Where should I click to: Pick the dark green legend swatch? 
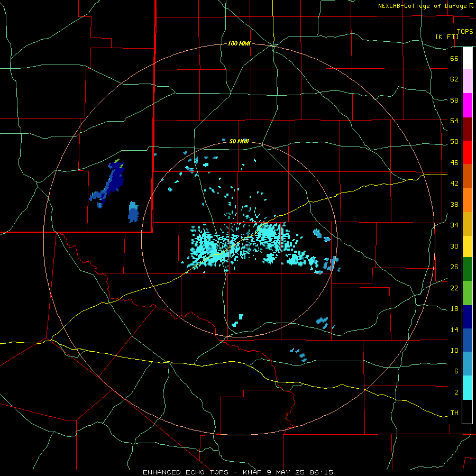(x=467, y=269)
